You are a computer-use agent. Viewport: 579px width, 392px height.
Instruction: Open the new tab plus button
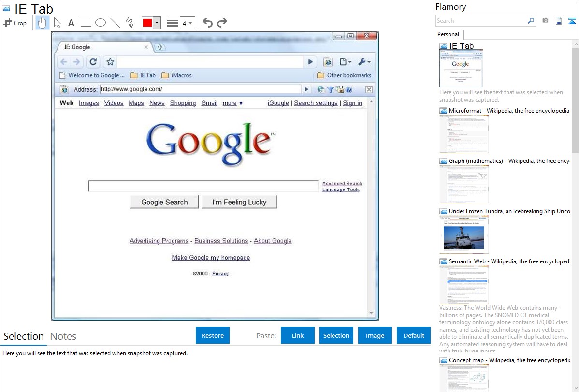coord(160,47)
